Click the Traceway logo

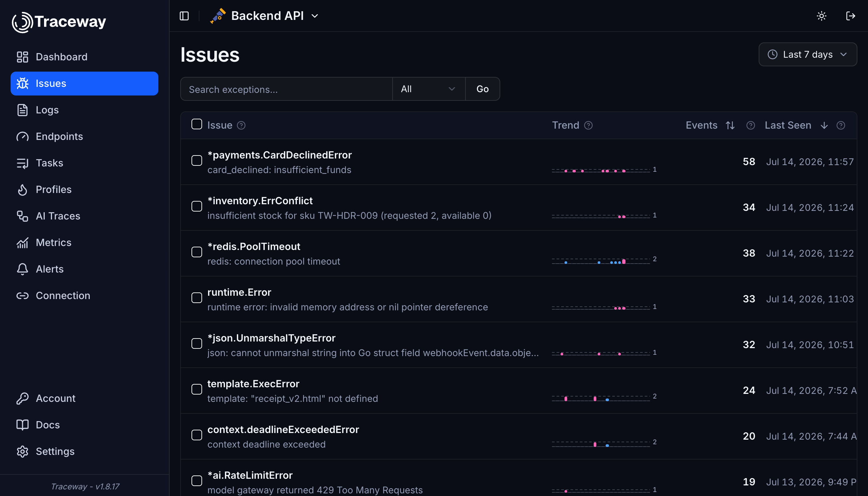pos(59,22)
